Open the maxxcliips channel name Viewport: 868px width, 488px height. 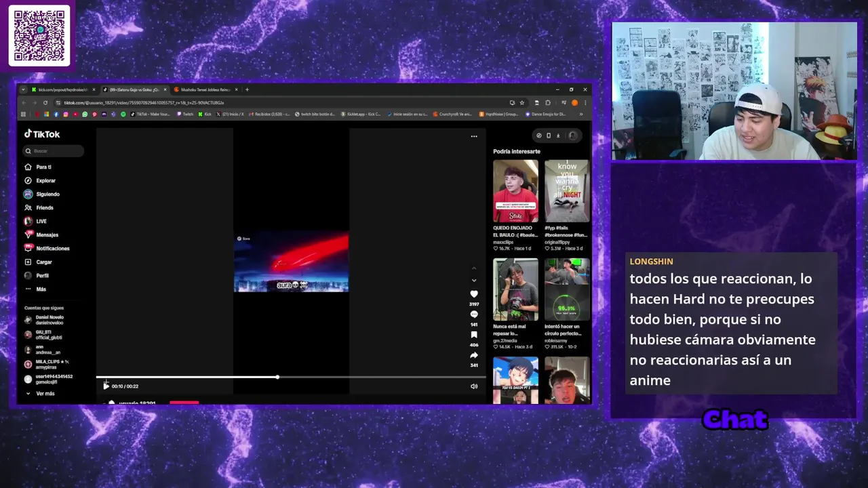point(505,242)
